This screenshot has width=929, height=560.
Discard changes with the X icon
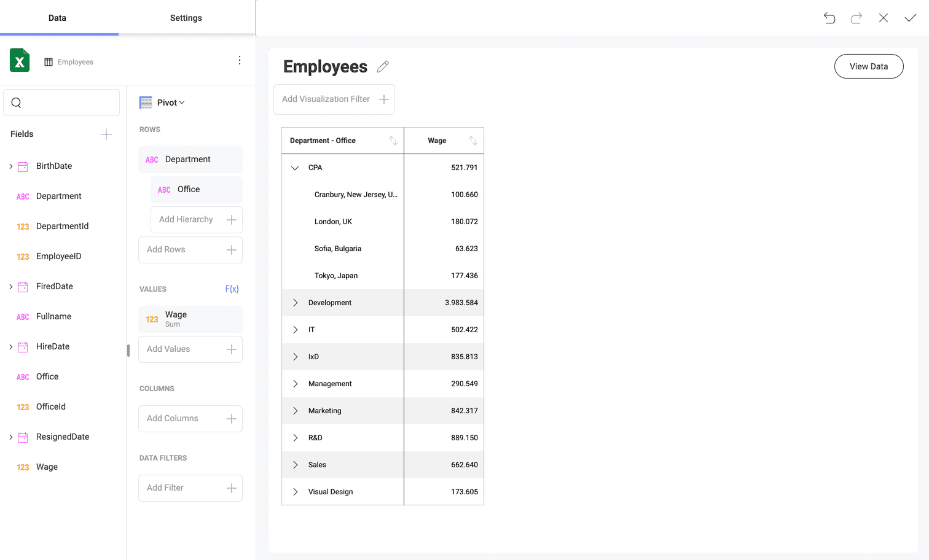(884, 18)
